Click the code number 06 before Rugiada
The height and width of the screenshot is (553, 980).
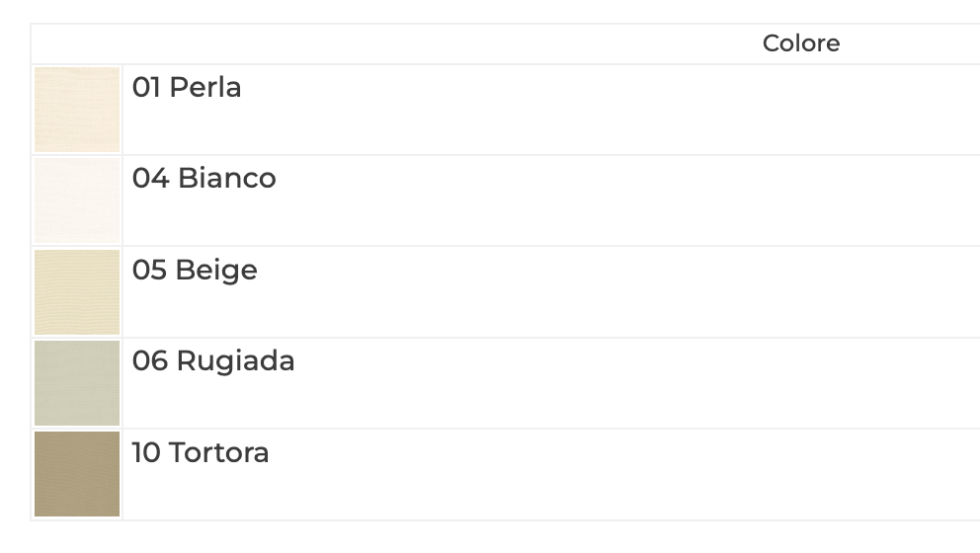(x=150, y=361)
